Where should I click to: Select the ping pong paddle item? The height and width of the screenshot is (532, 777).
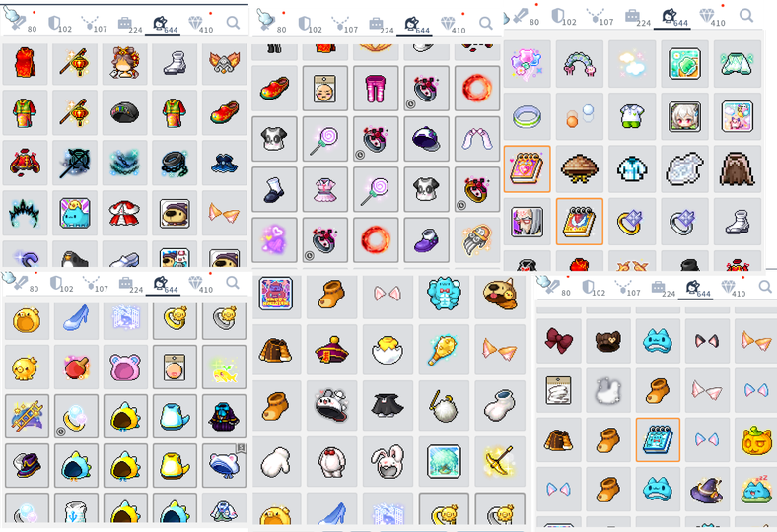[x=76, y=366]
